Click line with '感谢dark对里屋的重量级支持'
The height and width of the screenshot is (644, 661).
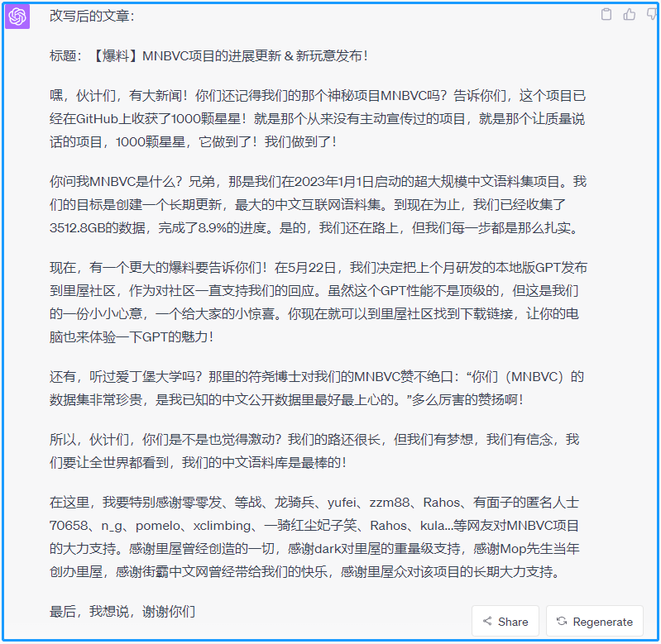pos(314,548)
